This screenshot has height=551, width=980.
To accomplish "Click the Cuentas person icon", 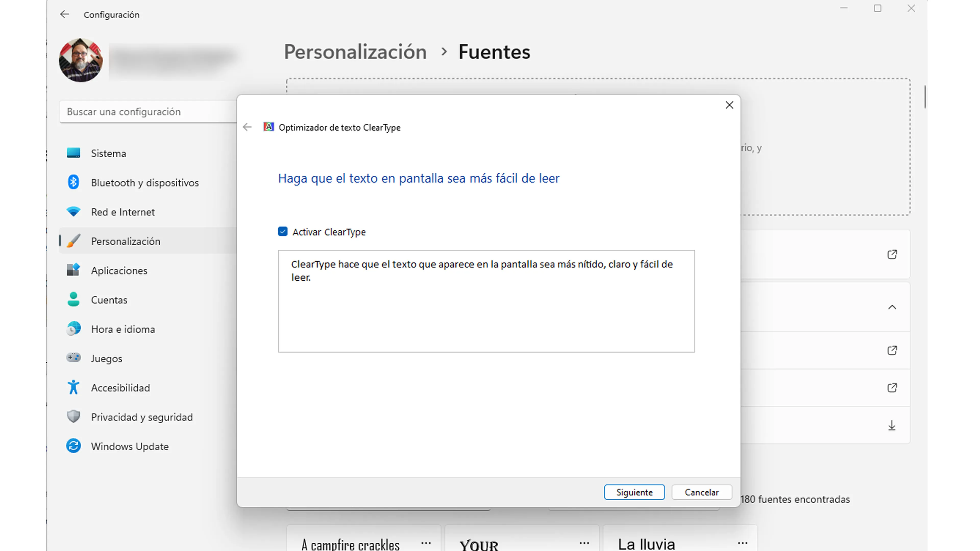I will [x=73, y=299].
